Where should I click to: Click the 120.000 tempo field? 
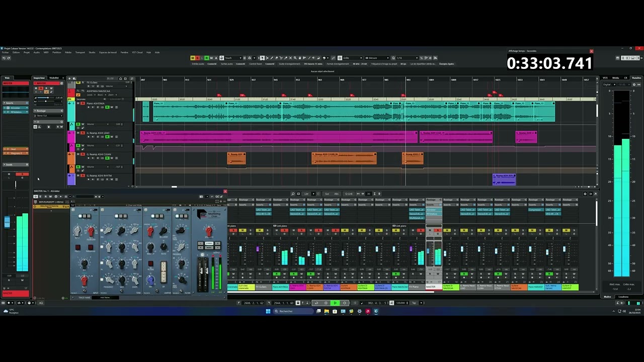[x=401, y=303]
